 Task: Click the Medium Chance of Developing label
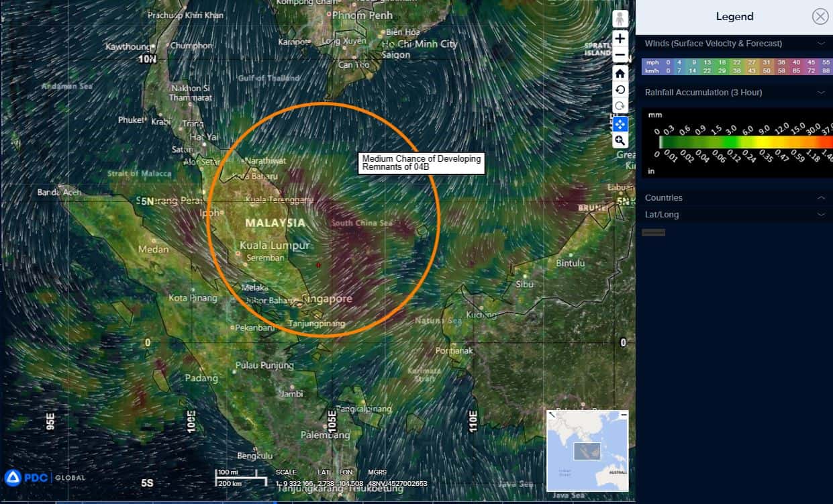(421, 163)
